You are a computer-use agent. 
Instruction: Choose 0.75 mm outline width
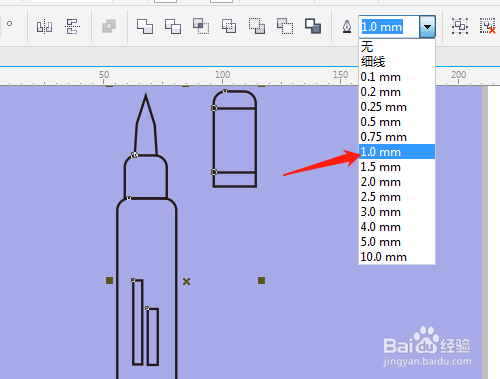coord(397,137)
